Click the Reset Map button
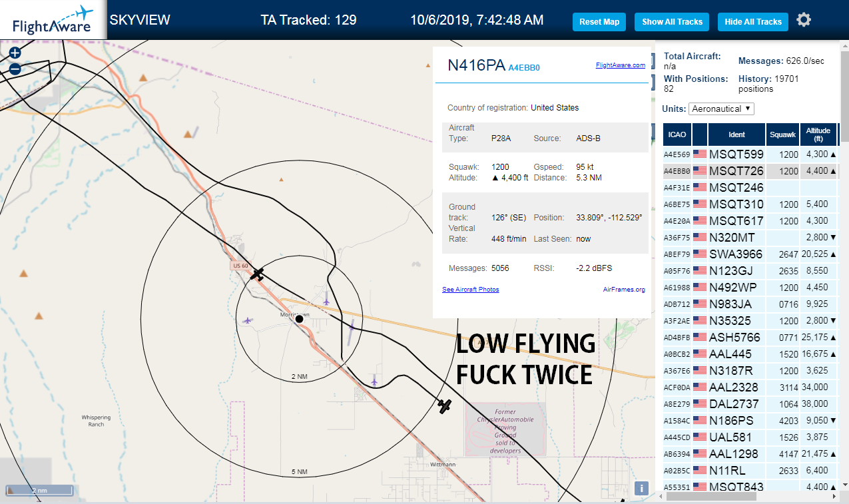 click(x=599, y=22)
